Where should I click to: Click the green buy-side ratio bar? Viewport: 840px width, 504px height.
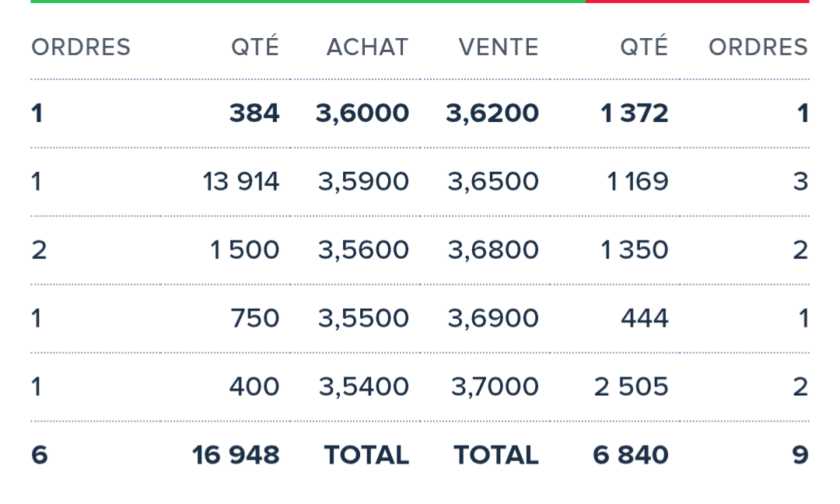(x=308, y=2)
